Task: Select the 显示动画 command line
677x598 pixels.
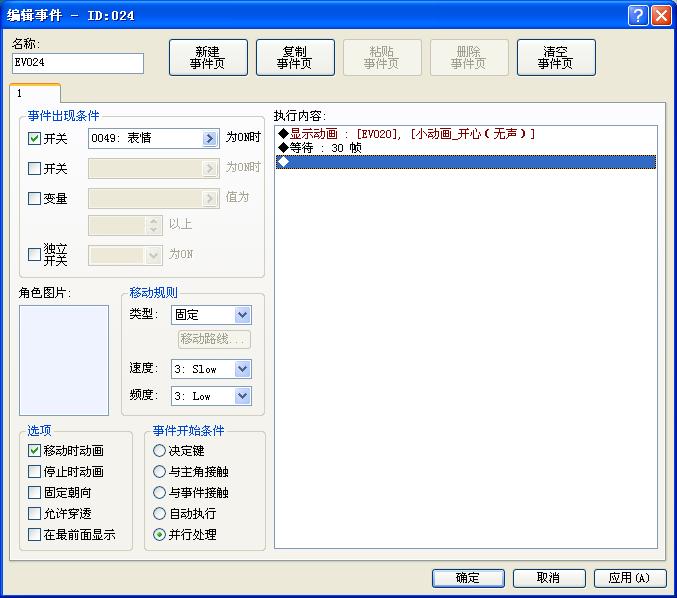Action: pos(465,133)
